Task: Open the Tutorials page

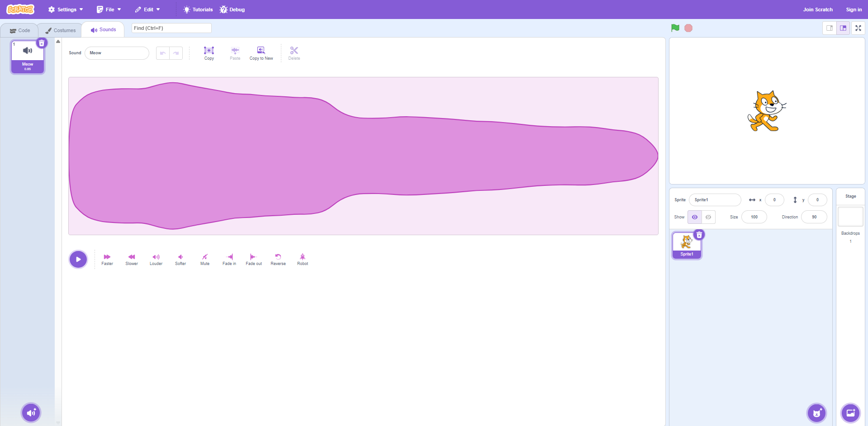Action: pos(198,9)
